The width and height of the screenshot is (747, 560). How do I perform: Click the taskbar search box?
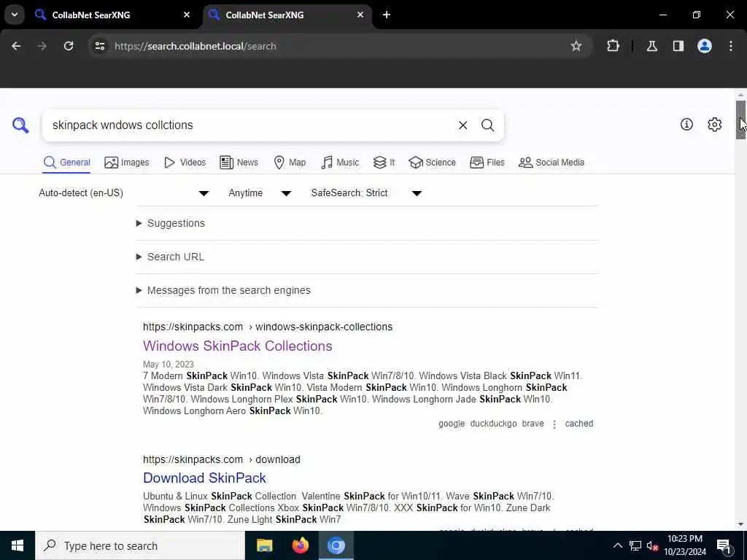[x=140, y=545]
